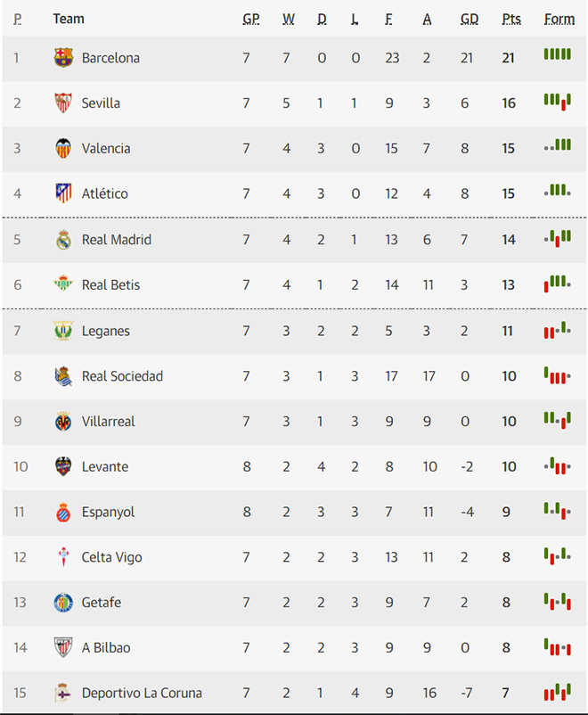Sort table by the GD column header
Screen dimensions: 588x715
[470, 19]
